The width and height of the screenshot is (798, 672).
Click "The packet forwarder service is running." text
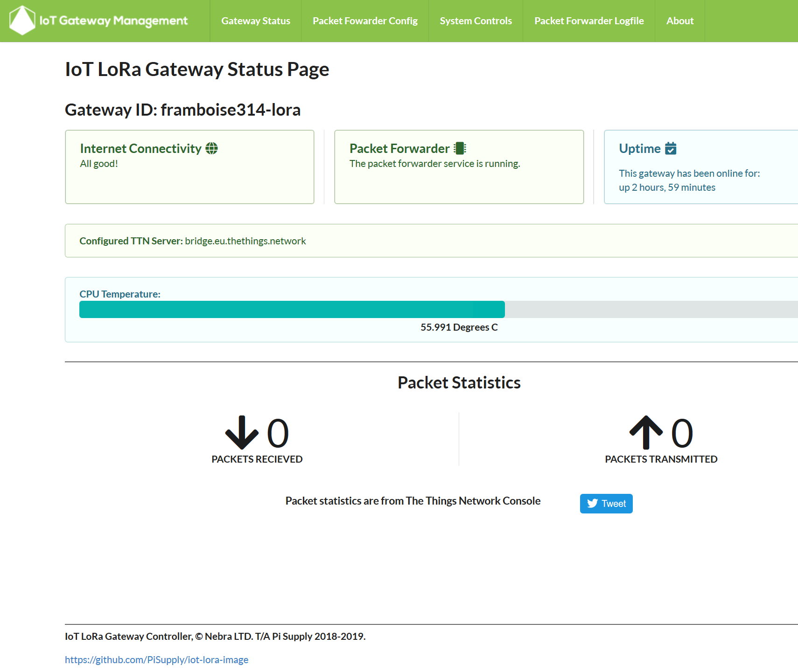(x=435, y=164)
